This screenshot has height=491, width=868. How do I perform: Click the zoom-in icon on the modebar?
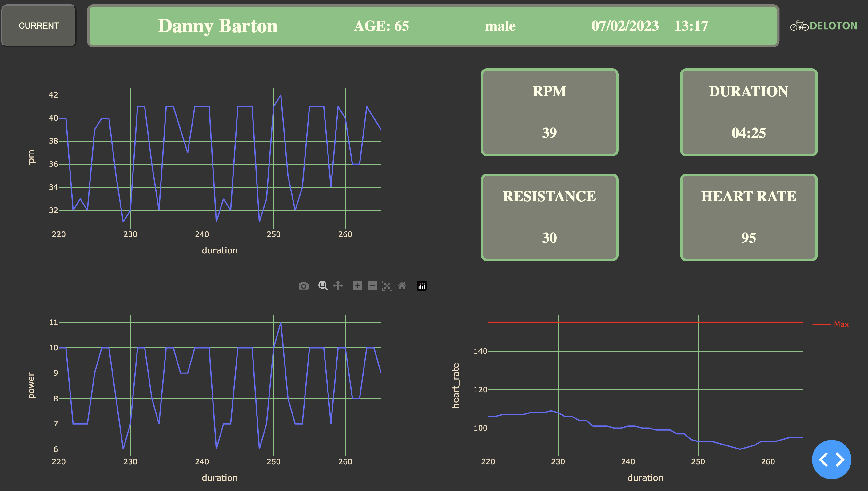[x=357, y=285]
